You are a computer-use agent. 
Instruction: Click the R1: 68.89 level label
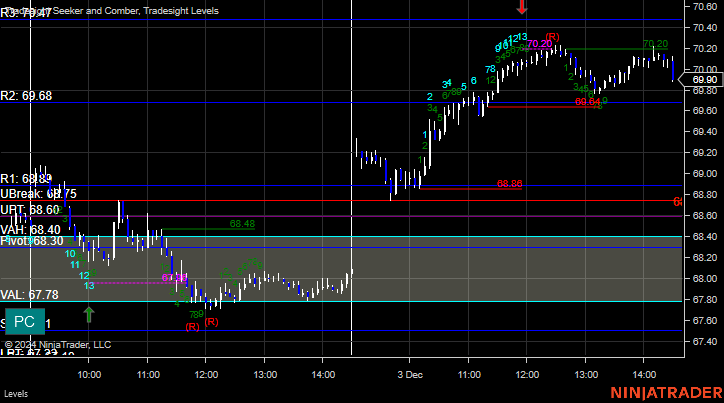[26, 179]
